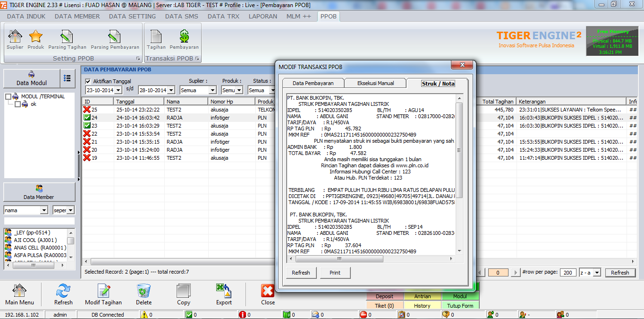Disable the Aktifkan Tanggal checkbox
This screenshot has width=644, height=319.
88,81
